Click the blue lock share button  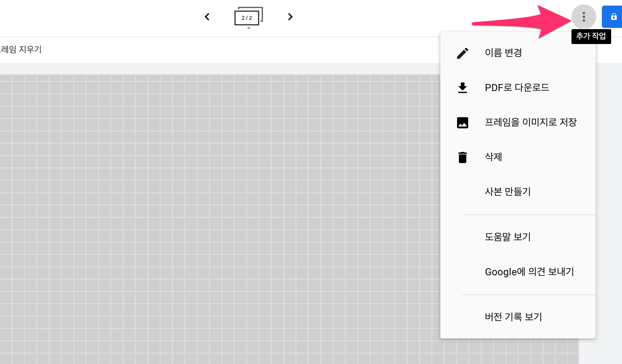613,17
